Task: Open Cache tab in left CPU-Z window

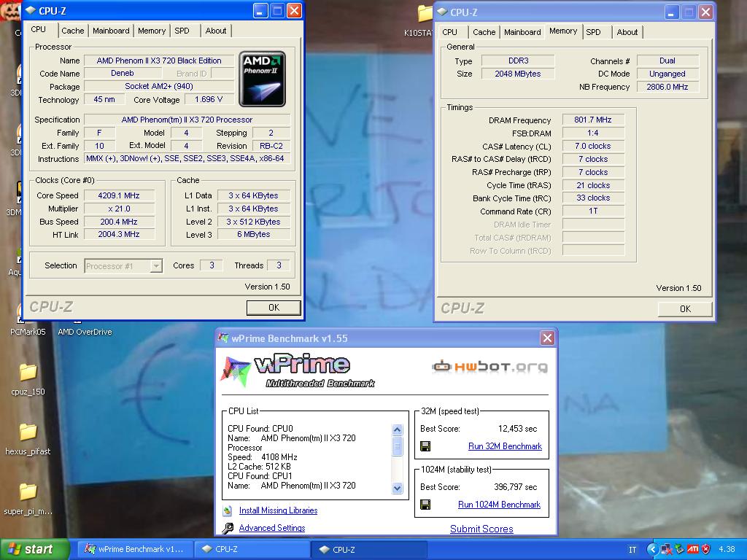Action: (72, 31)
